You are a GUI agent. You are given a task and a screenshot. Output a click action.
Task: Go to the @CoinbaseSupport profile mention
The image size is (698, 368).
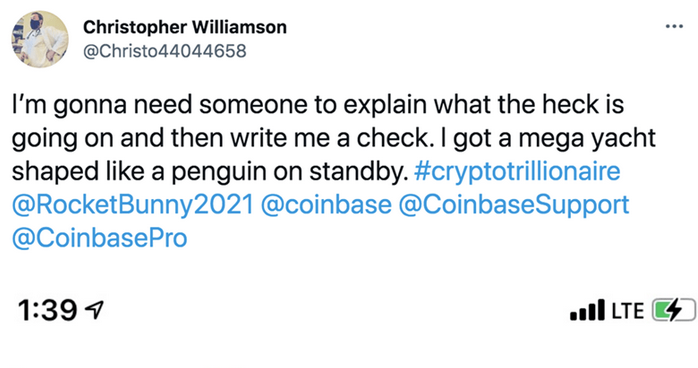point(514,205)
